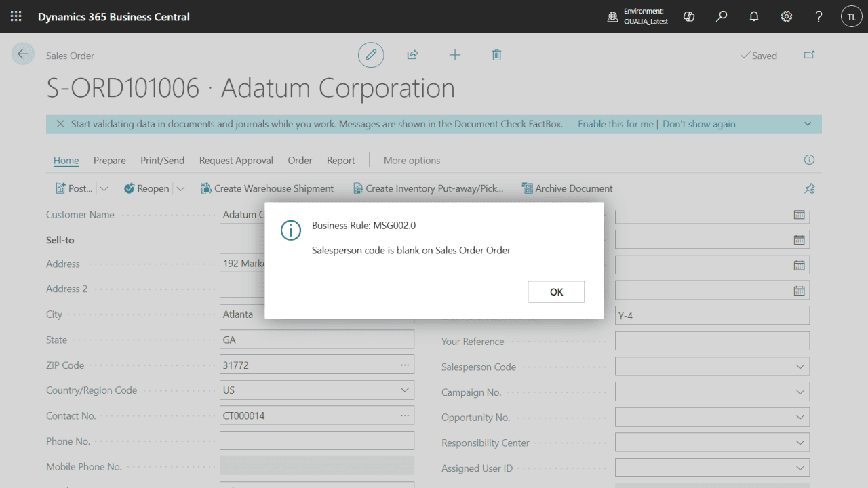Expand the notification bar chevron
This screenshot has height=488, width=868.
click(x=808, y=124)
